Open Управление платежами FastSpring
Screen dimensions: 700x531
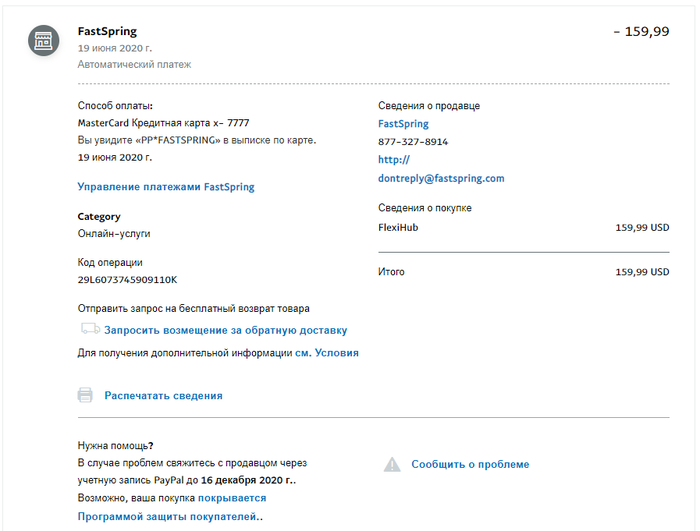(x=166, y=187)
